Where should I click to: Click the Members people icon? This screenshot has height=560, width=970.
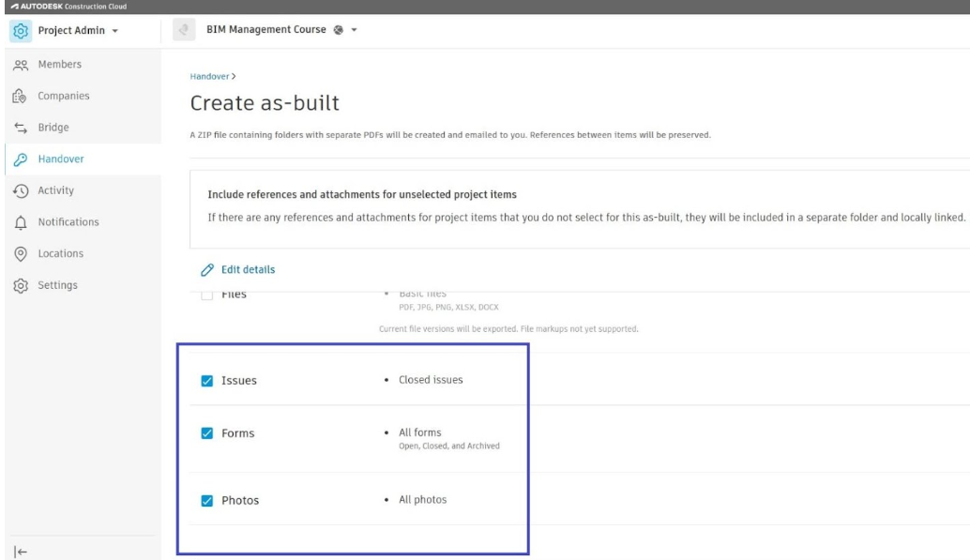coord(20,65)
